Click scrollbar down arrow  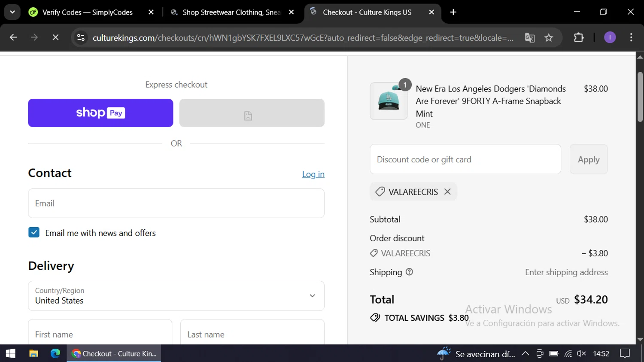click(x=640, y=339)
